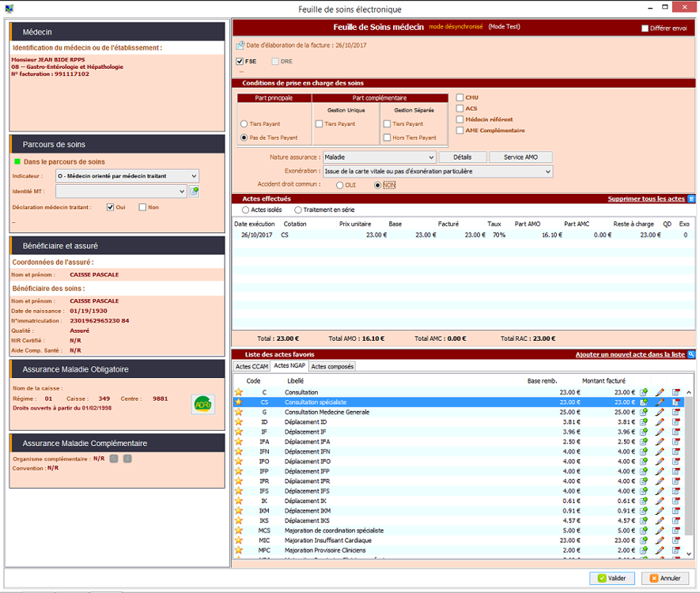This screenshot has height=593, width=700.
Task: Enable the Différer envoi checkbox
Action: (x=645, y=28)
